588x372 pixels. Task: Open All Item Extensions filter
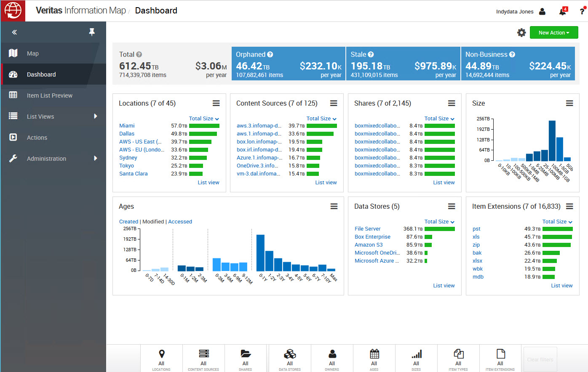[500, 359]
